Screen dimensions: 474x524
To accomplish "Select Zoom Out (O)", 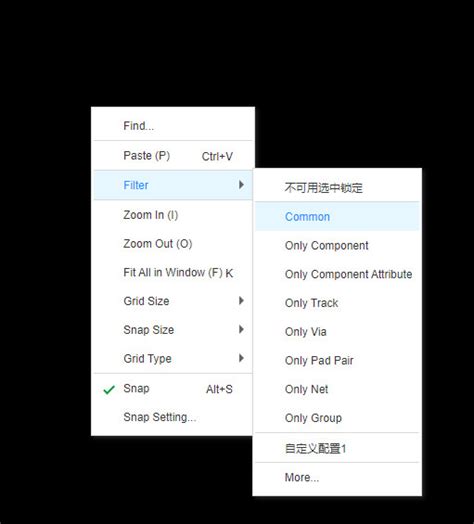I will click(x=173, y=244).
